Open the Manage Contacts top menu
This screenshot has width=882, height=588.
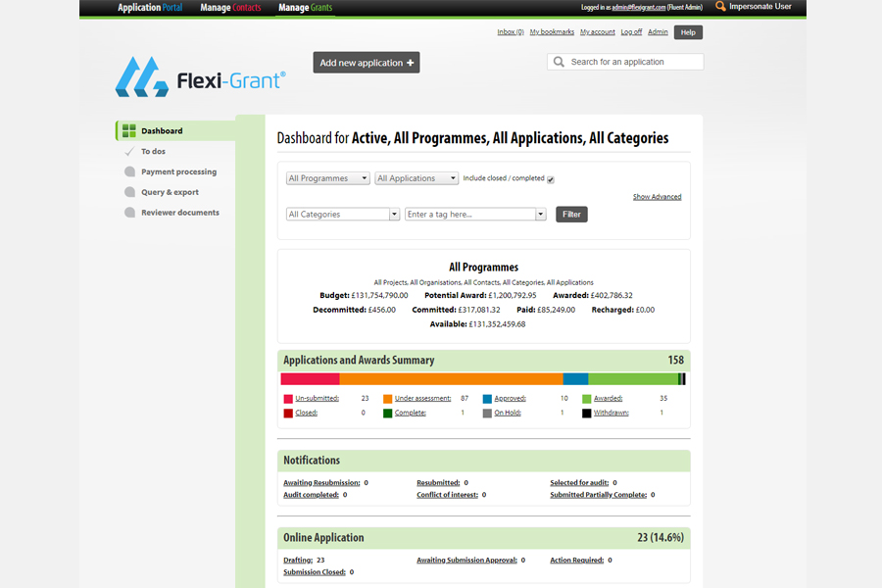click(x=230, y=7)
